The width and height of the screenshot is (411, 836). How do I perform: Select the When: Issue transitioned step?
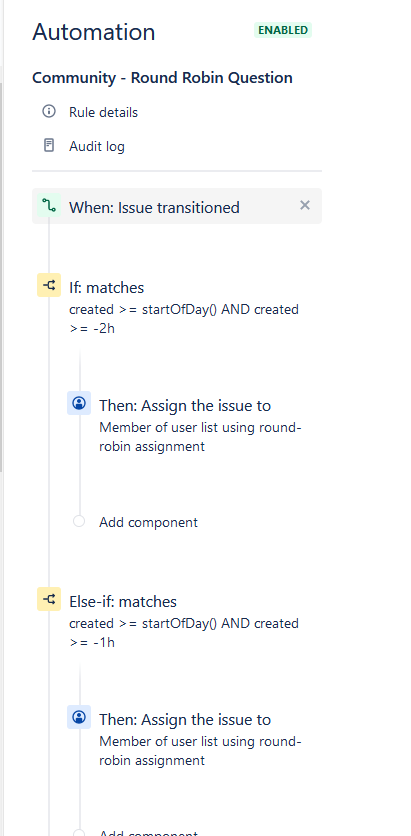click(177, 206)
